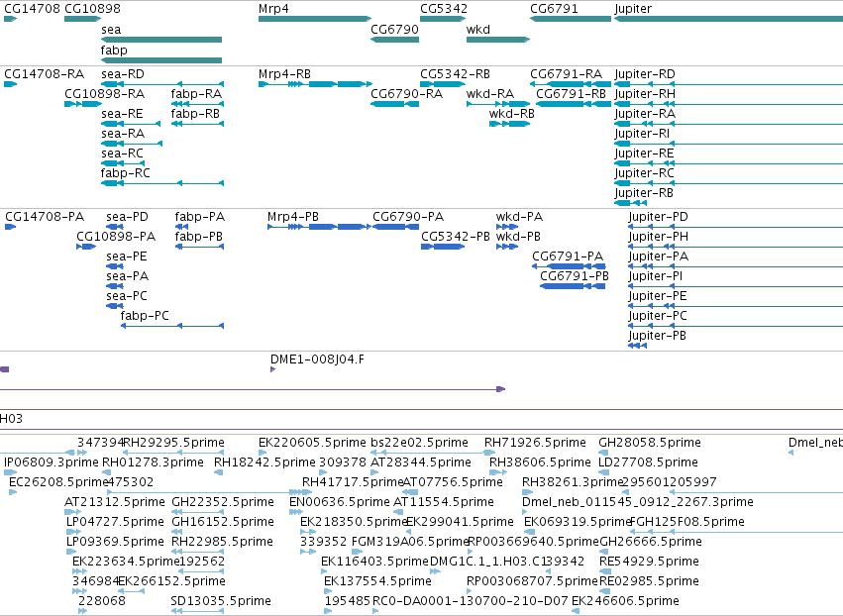Click protein CG10898-PA
The image size is (843, 616).
click(86, 247)
